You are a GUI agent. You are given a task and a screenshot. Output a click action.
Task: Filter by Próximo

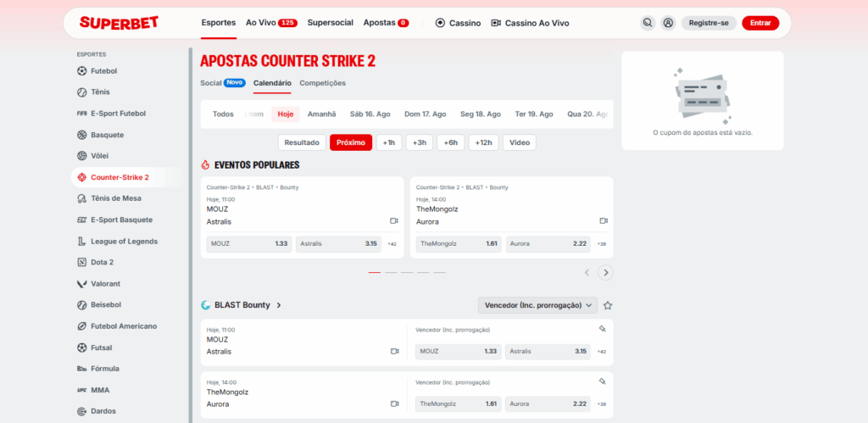(351, 142)
